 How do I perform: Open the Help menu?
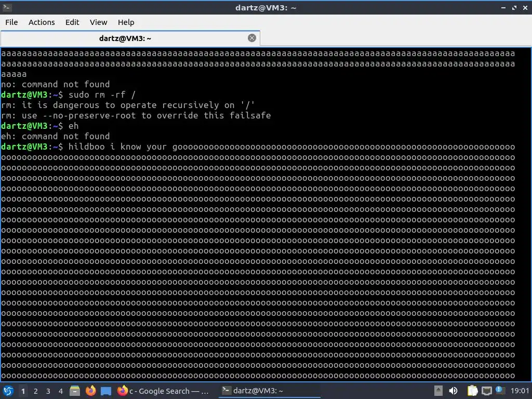(x=126, y=22)
